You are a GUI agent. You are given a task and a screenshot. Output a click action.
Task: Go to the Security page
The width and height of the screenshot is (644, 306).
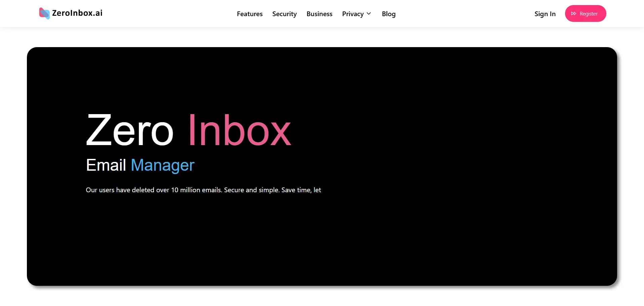(284, 14)
